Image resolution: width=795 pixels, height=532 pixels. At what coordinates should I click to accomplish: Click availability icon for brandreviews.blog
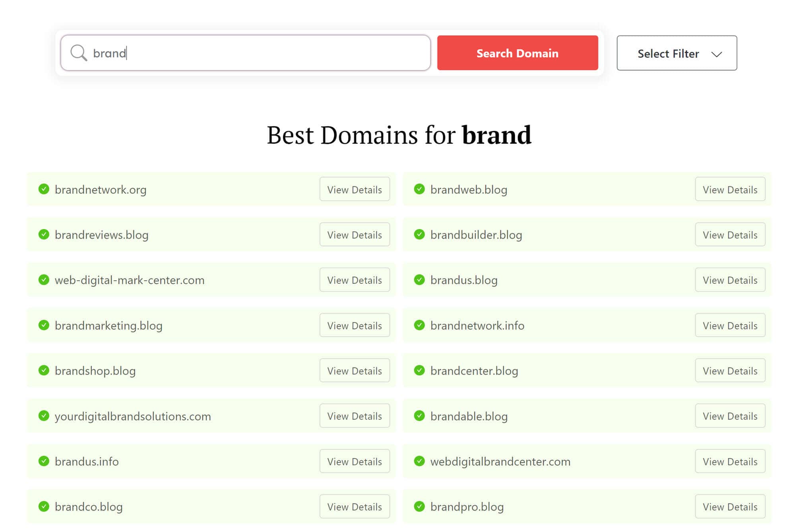[x=43, y=234]
